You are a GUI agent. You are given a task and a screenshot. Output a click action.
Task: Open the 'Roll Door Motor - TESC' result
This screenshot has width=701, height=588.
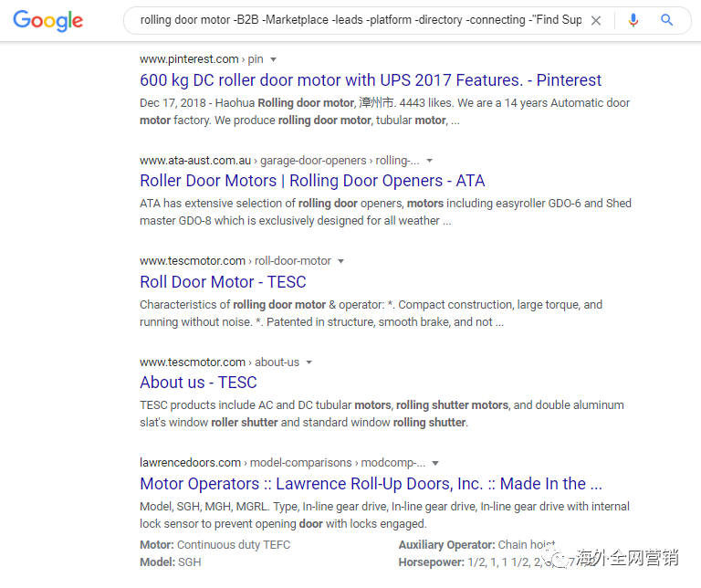click(x=223, y=282)
